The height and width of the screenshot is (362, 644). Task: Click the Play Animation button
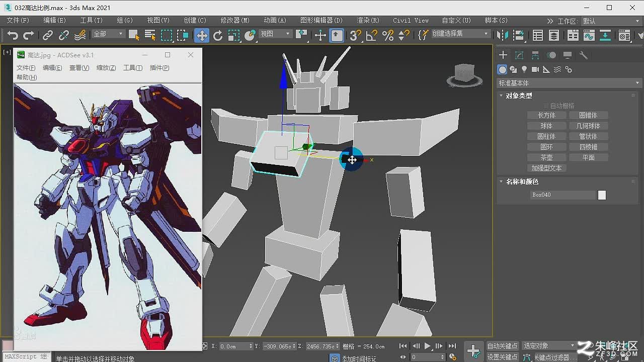point(428,346)
